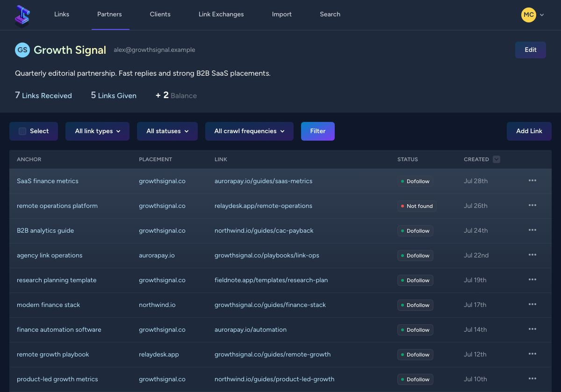Open the Link Exchanges tab
Viewport: 561px width, 392px height.
pos(221,14)
